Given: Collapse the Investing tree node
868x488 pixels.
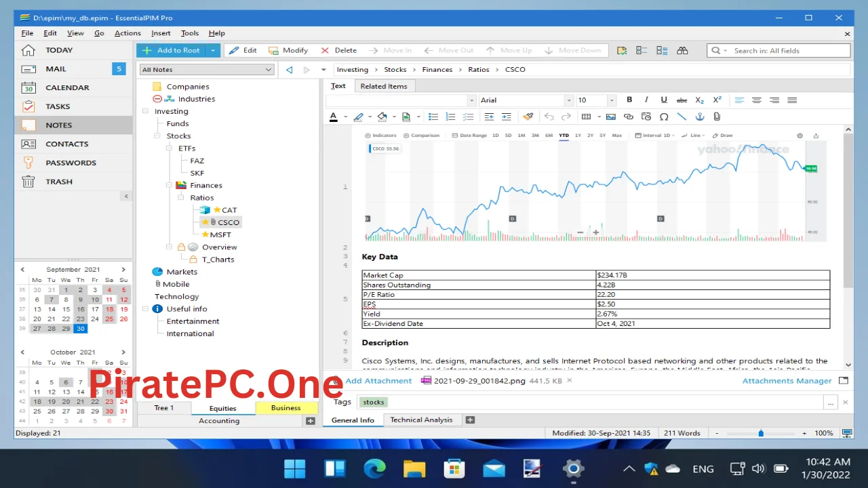Looking at the screenshot, I should tap(146, 111).
